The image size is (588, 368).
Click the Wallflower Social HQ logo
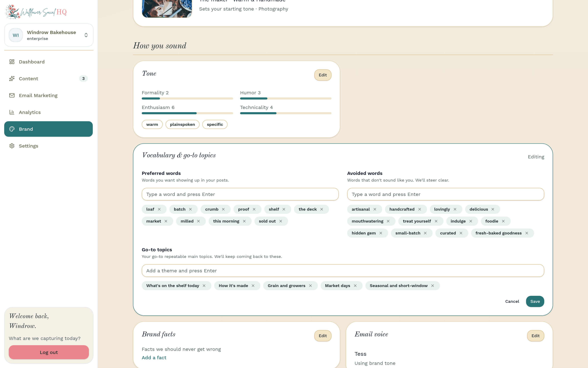36,12
